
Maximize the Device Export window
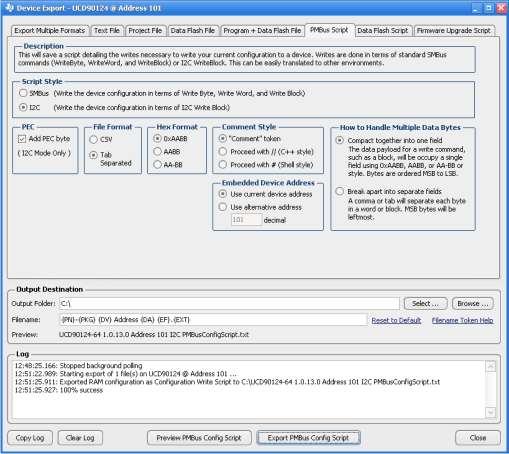coord(489,8)
